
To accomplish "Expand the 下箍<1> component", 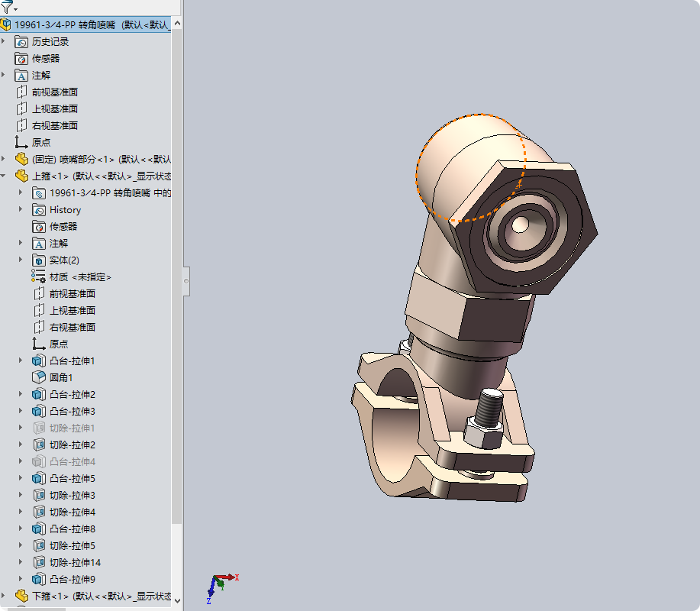I will pyautogui.click(x=4, y=596).
